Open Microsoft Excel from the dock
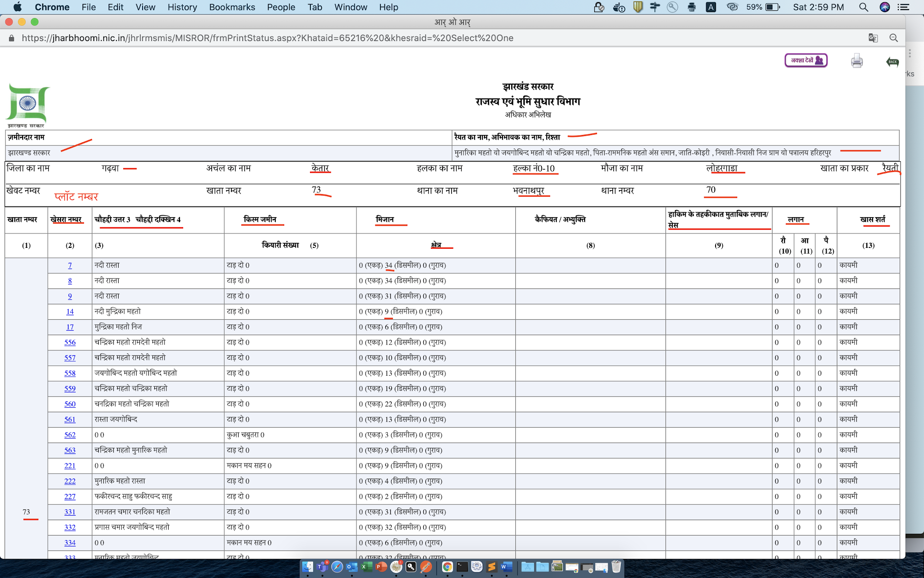Viewport: 924px width, 578px height. [x=367, y=567]
